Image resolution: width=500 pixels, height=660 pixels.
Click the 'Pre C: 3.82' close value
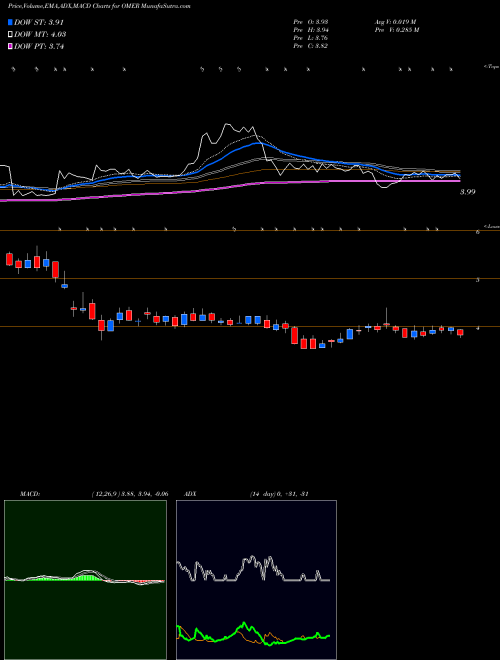pos(311,46)
